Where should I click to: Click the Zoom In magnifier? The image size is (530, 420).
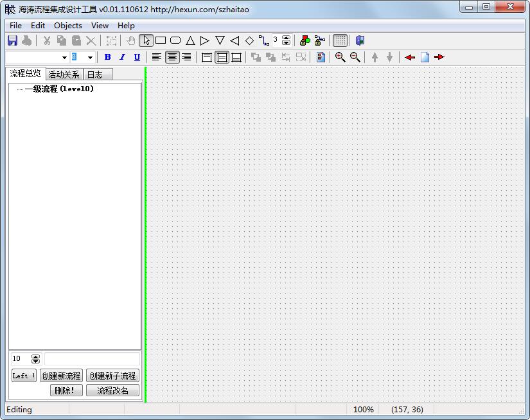pos(340,57)
